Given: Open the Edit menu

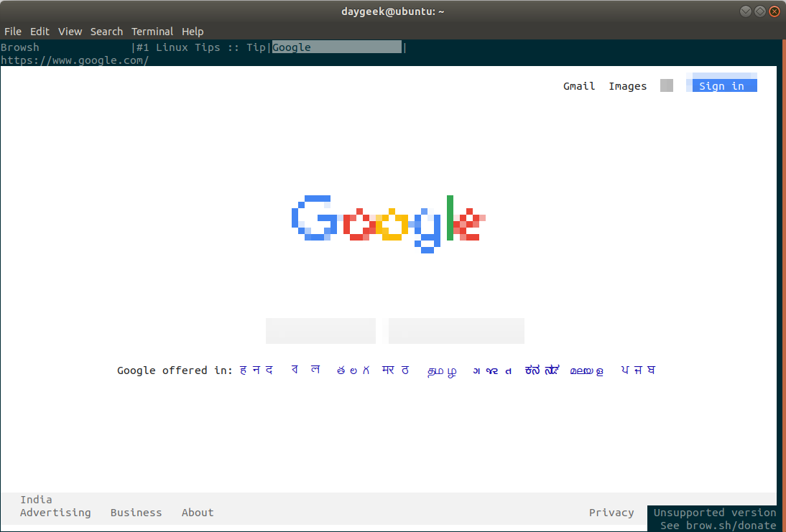Looking at the screenshot, I should point(40,32).
